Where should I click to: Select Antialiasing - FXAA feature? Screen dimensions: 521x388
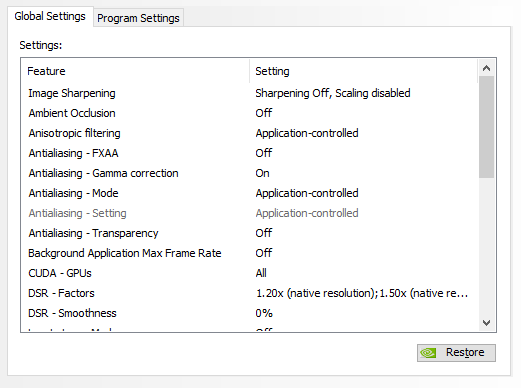73,153
